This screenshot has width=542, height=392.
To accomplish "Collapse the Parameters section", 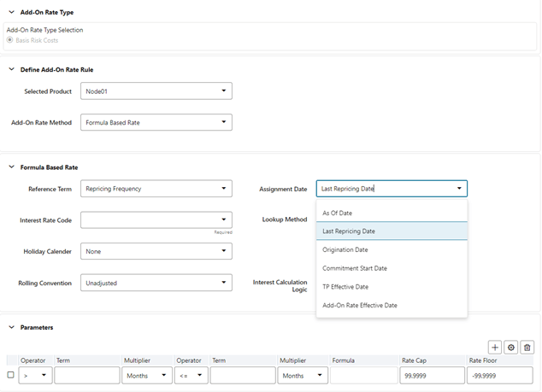I will pyautogui.click(x=11, y=327).
